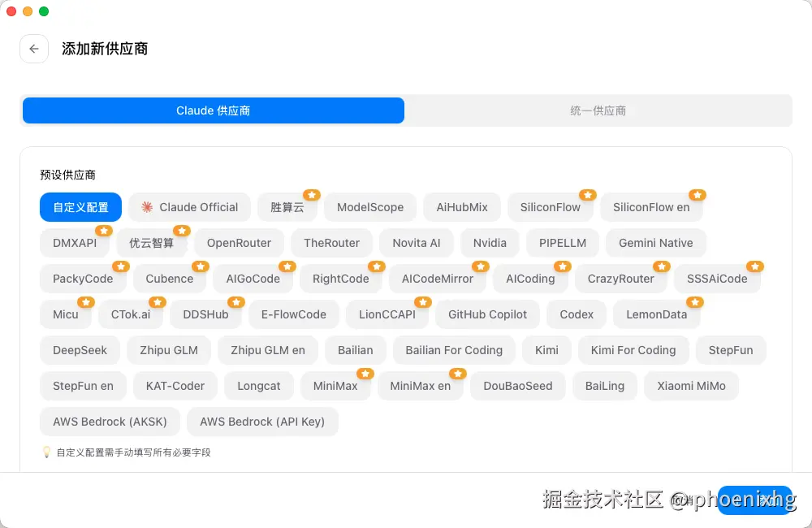
Task: Select AICoding provider chip
Action: (x=530, y=279)
